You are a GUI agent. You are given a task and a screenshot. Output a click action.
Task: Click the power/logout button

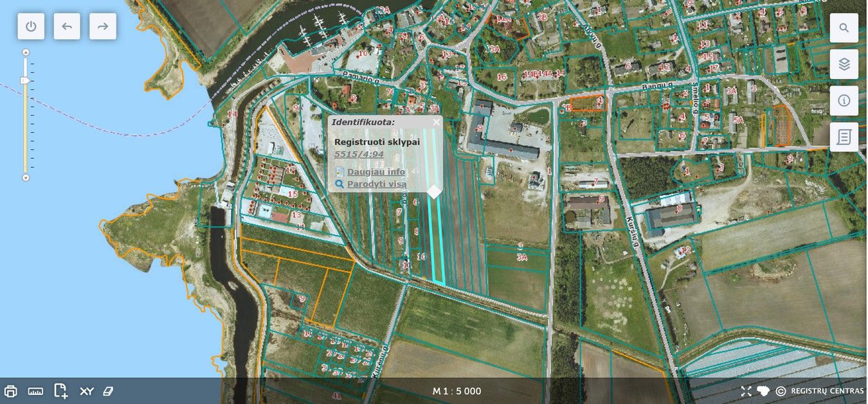click(x=31, y=26)
